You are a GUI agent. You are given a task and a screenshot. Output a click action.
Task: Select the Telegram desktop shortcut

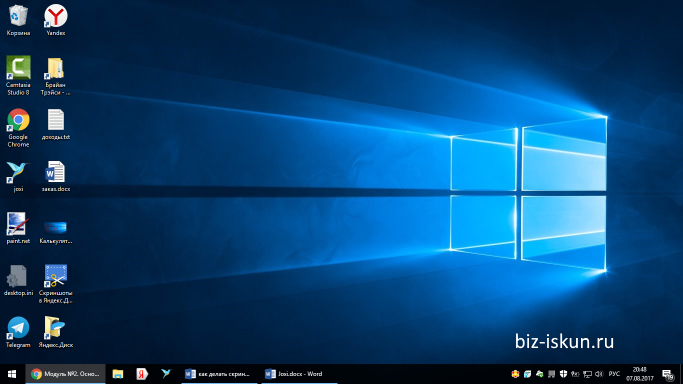click(x=18, y=332)
